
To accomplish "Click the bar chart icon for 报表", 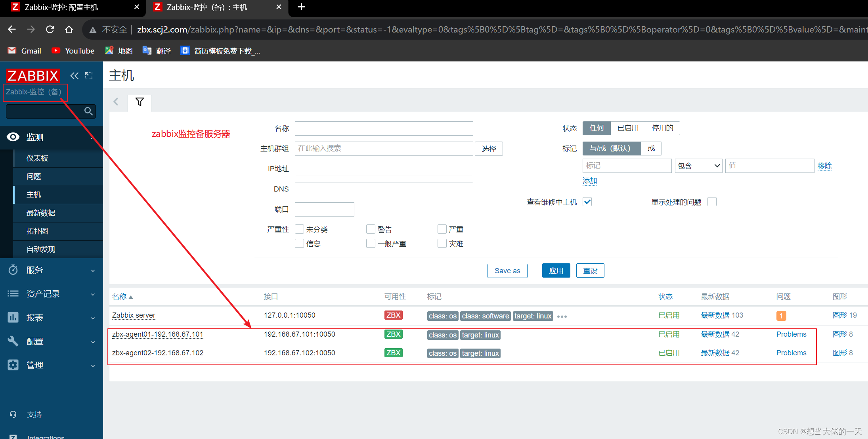I will click(13, 318).
